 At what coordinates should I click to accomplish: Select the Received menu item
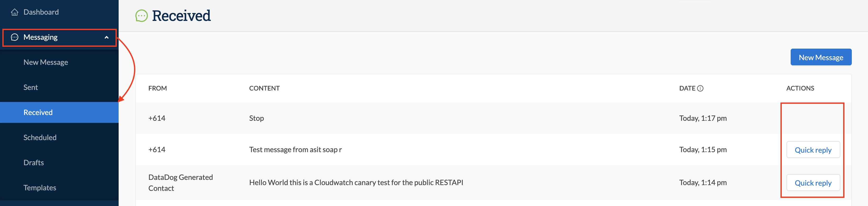click(x=59, y=112)
